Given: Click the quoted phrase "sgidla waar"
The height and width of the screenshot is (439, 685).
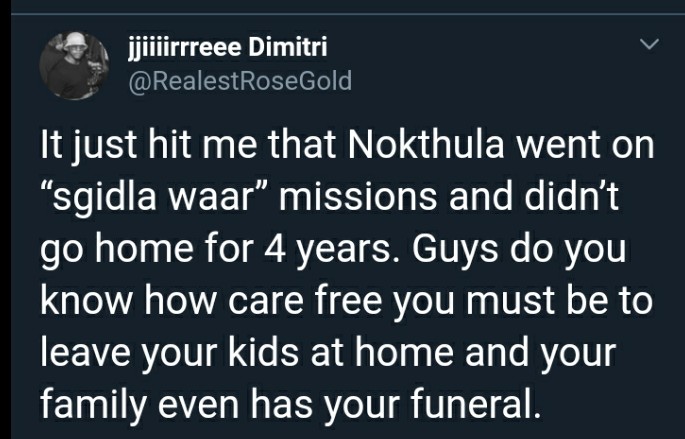Looking at the screenshot, I should pos(154,197).
